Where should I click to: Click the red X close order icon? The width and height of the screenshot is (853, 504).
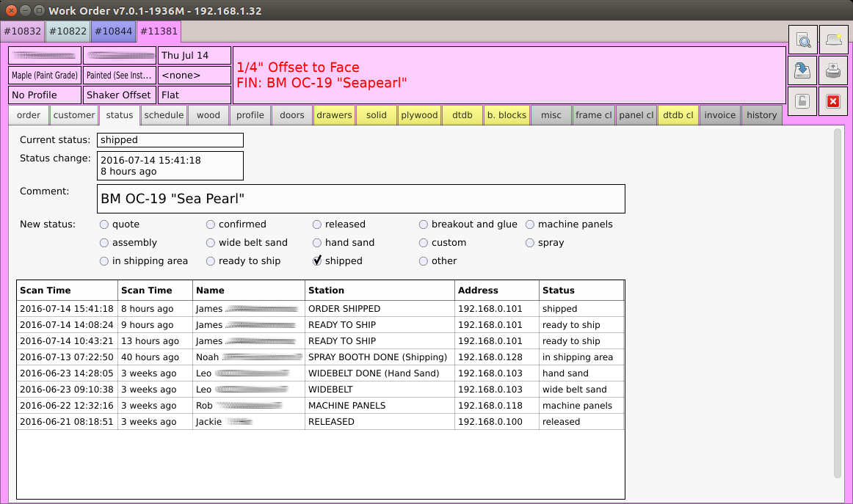click(832, 101)
